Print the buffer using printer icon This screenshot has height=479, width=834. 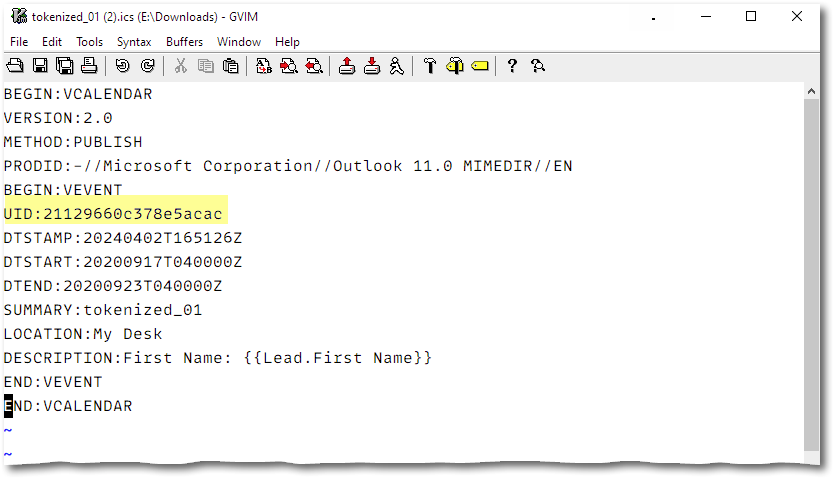[x=89, y=66]
